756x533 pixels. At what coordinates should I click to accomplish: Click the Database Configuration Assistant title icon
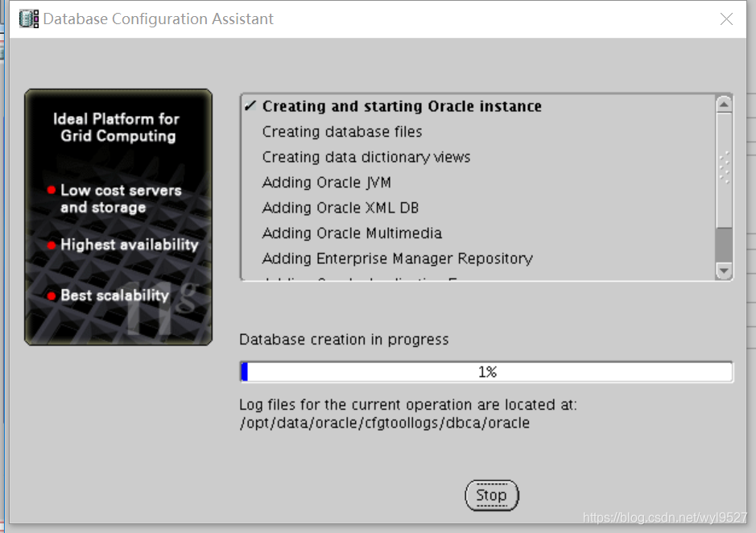29,19
